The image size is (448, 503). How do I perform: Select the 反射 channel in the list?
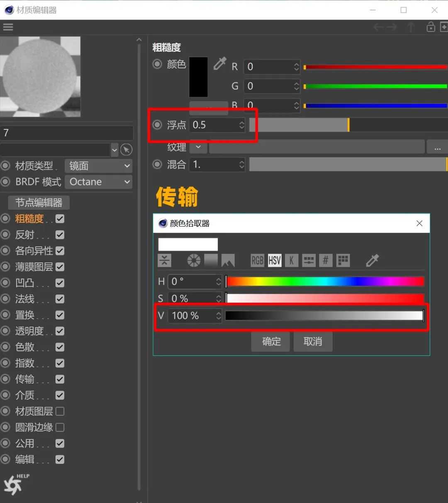click(25, 235)
